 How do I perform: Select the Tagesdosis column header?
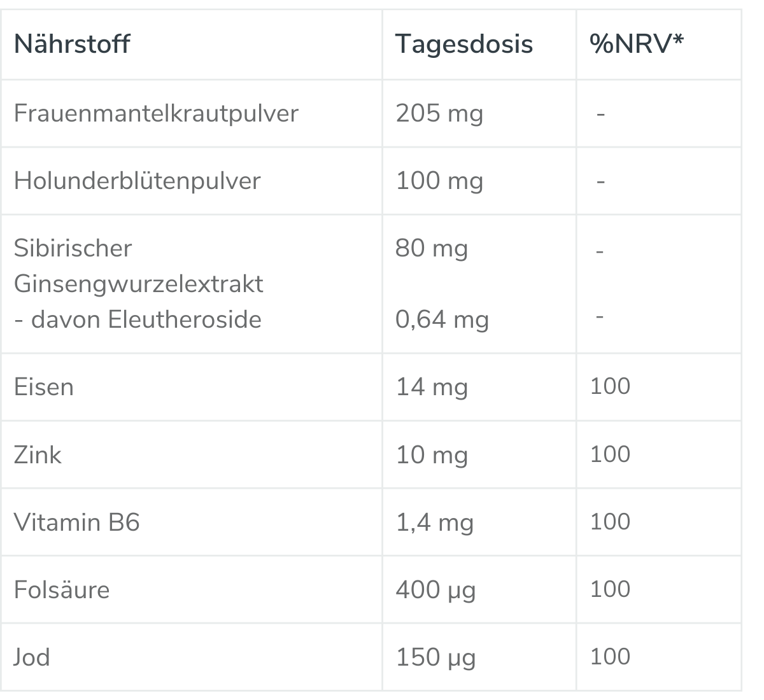464,45
